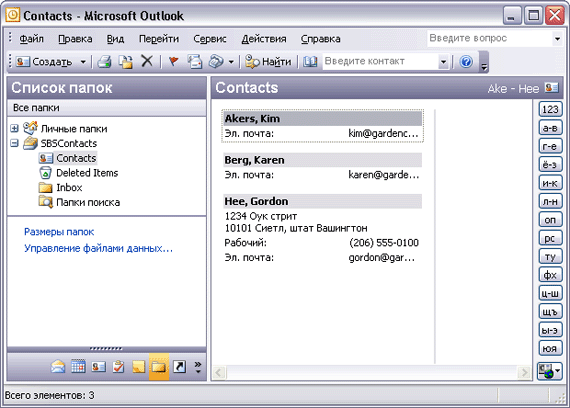570x408 pixels.
Task: Open Outlook Help question mark icon
Action: click(x=466, y=61)
